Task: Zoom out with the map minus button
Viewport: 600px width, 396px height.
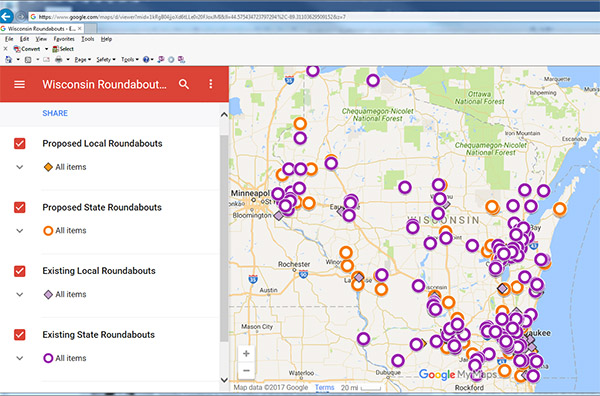Action: click(x=246, y=370)
